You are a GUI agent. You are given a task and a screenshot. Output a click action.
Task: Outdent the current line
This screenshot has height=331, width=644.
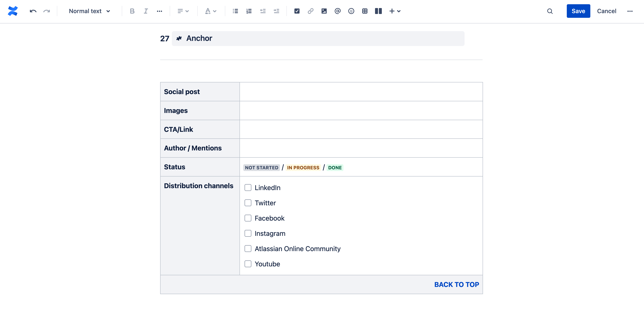click(x=263, y=11)
